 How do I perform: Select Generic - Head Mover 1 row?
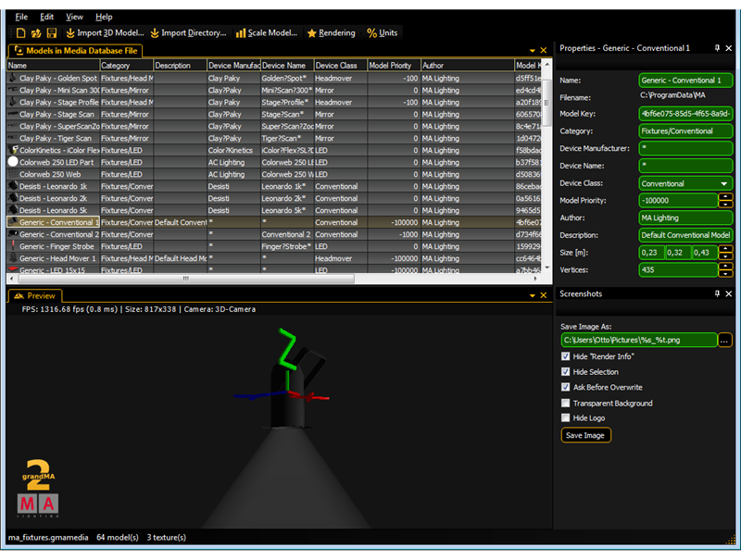click(x=274, y=259)
